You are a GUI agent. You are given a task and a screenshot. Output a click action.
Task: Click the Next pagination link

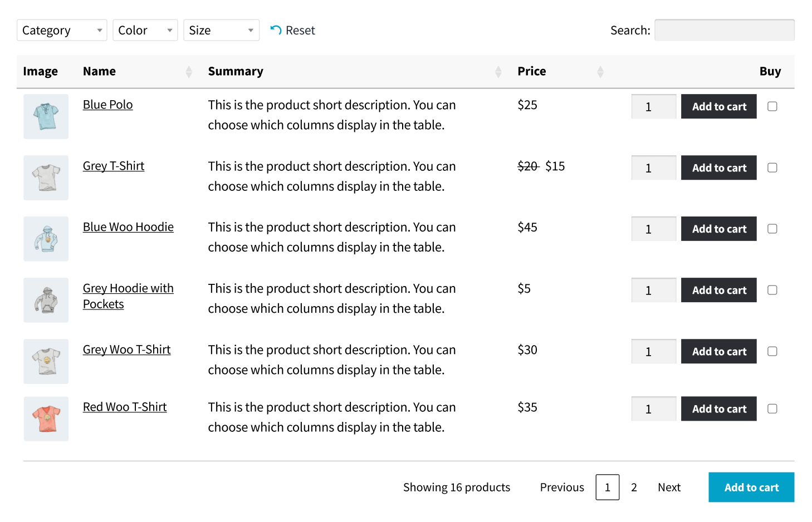pyautogui.click(x=669, y=487)
